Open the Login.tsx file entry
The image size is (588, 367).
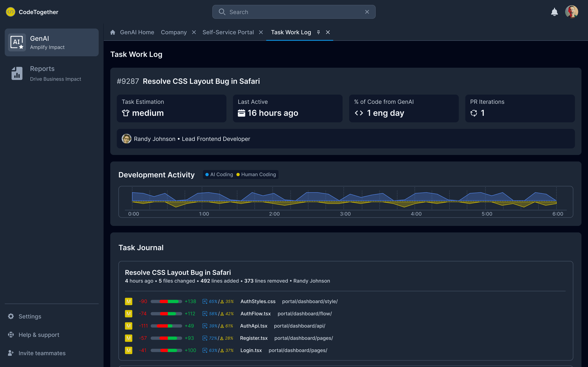(251, 350)
